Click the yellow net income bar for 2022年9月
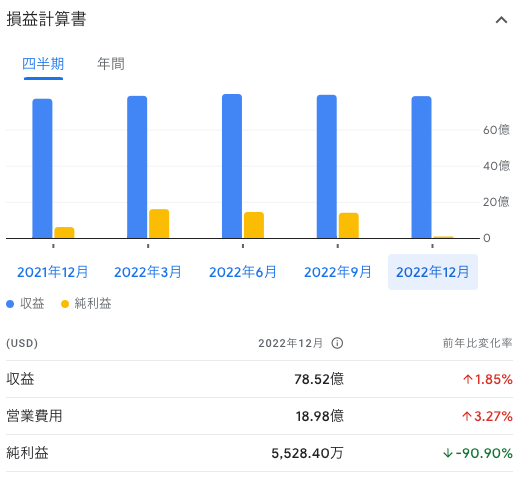Screen dimensions: 524x477 [349, 225]
